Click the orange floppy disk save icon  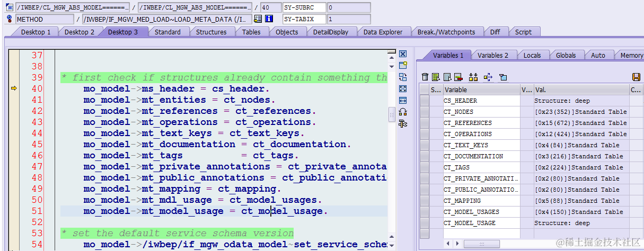coord(637,77)
